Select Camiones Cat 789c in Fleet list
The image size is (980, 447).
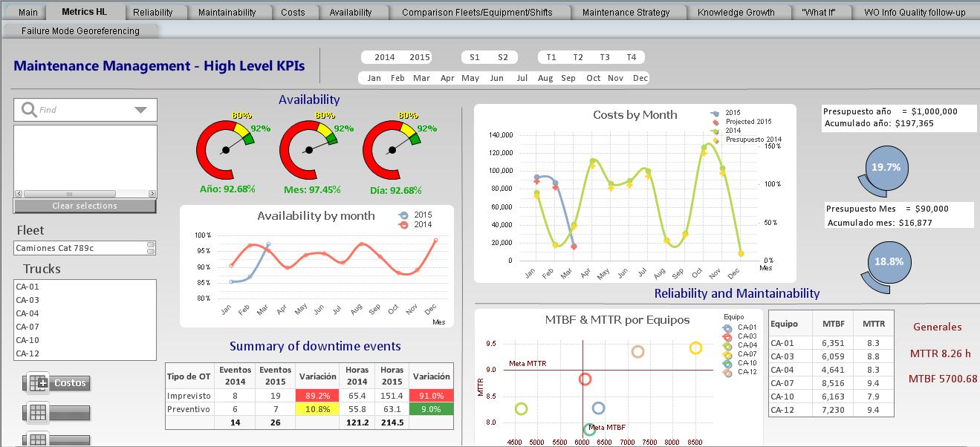point(74,247)
